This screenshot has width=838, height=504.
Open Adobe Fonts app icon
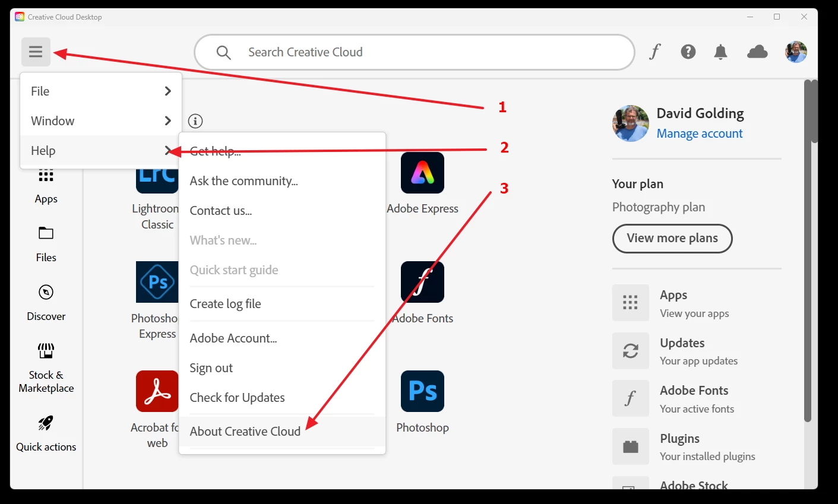[x=422, y=282]
